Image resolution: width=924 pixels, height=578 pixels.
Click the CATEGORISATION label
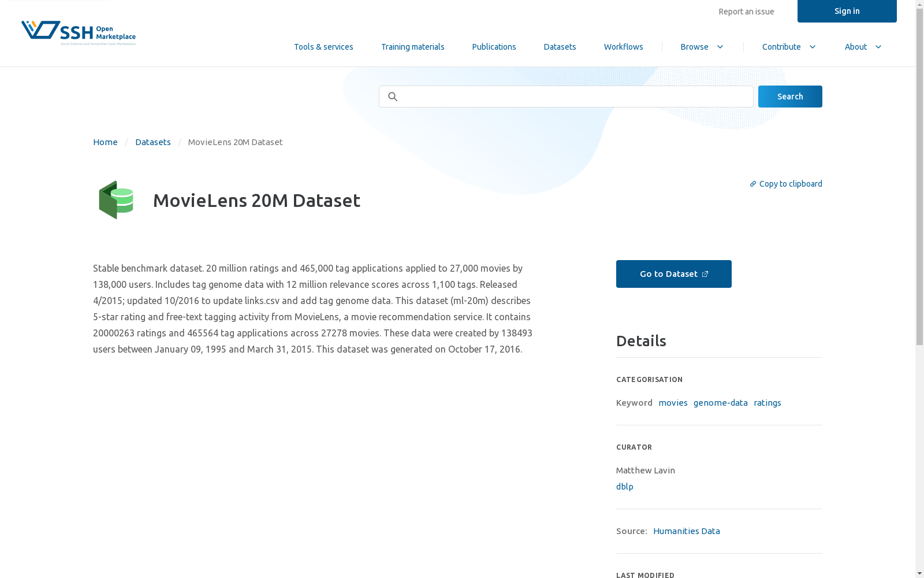pyautogui.click(x=649, y=380)
